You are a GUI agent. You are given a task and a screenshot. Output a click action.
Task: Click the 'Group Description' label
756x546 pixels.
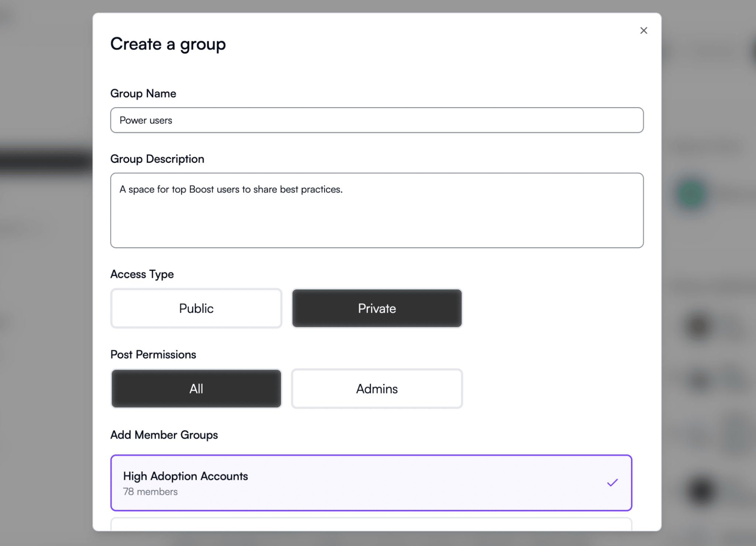[157, 159]
